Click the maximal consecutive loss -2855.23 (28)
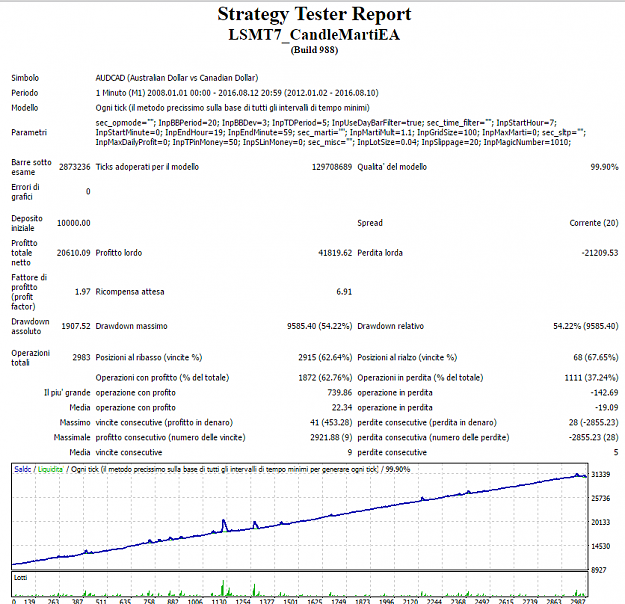 point(594,437)
